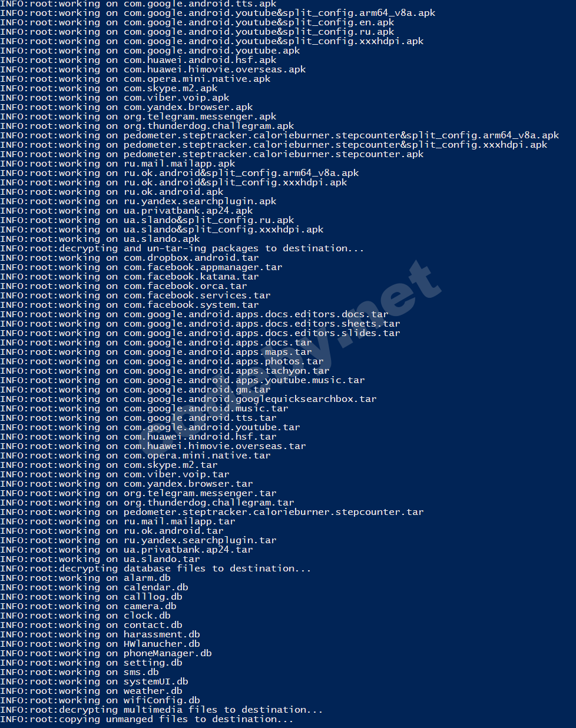Click the 'copying unmanged files to destination' line
The height and width of the screenshot is (728, 576).
coord(147,719)
